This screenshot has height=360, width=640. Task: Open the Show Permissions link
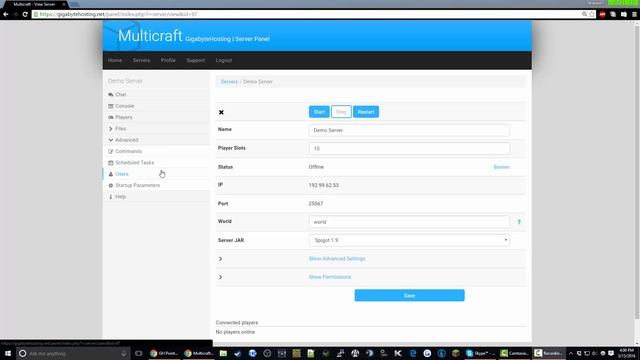[x=330, y=277]
